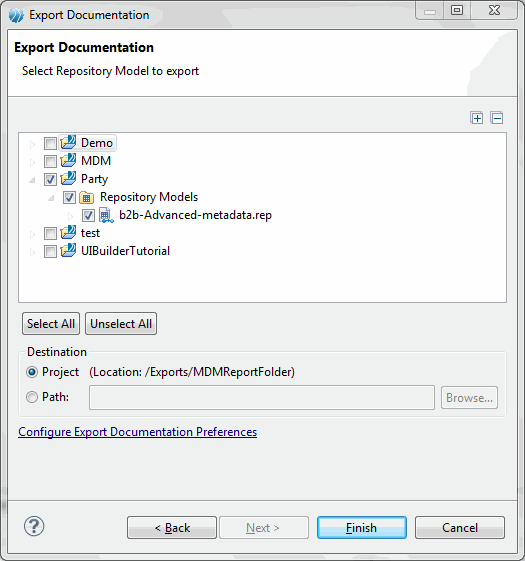Viewport: 525px width, 561px height.
Task: Expand the test tree node
Action: click(x=33, y=234)
